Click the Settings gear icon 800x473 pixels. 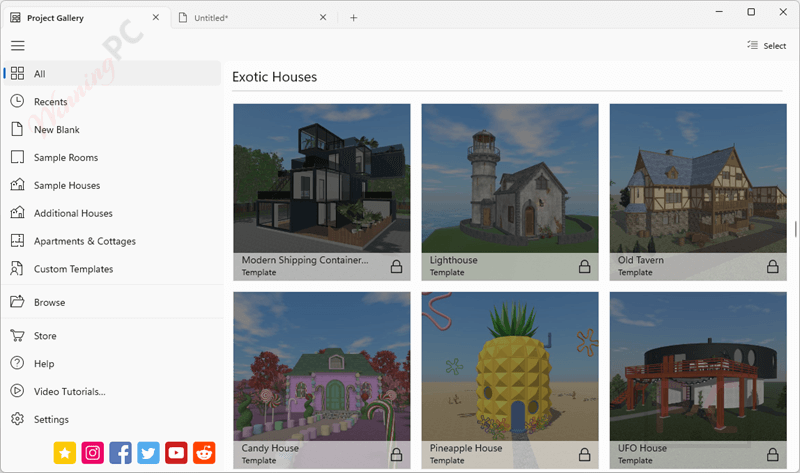[x=17, y=419]
